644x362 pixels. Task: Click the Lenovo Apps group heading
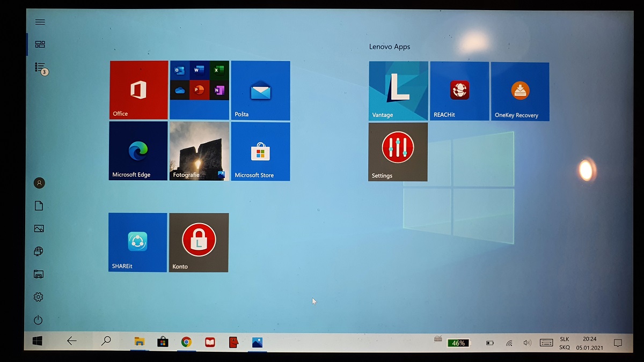[390, 47]
